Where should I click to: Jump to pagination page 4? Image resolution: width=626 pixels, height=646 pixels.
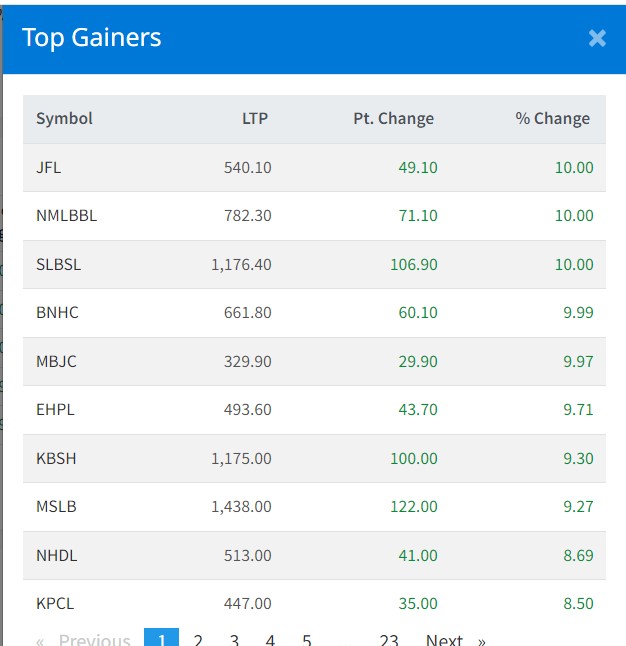[270, 640]
